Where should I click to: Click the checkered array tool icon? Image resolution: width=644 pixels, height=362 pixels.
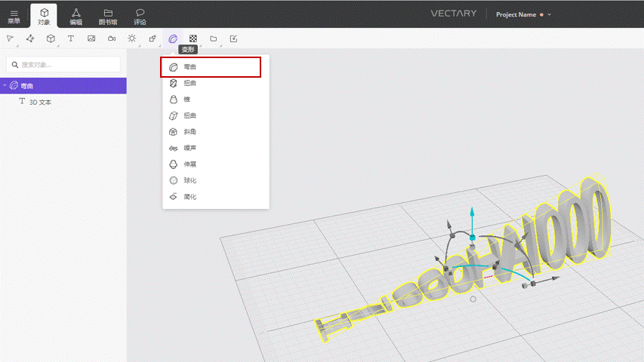click(193, 38)
